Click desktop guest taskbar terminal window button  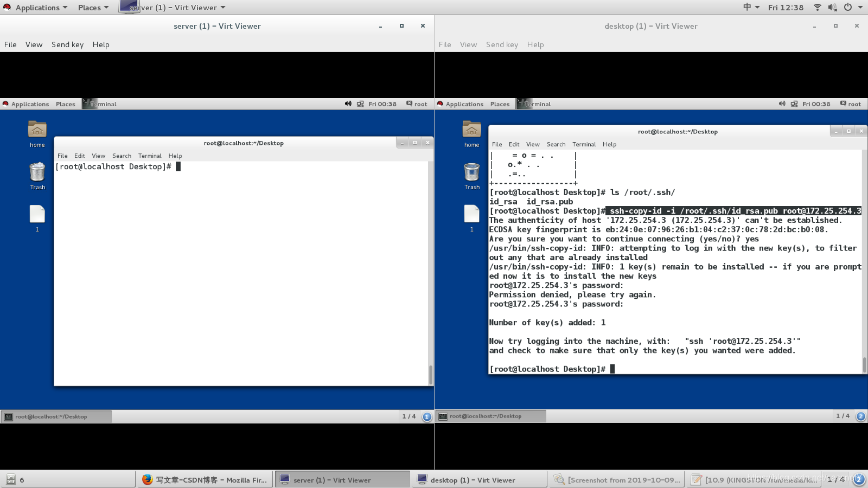click(491, 416)
